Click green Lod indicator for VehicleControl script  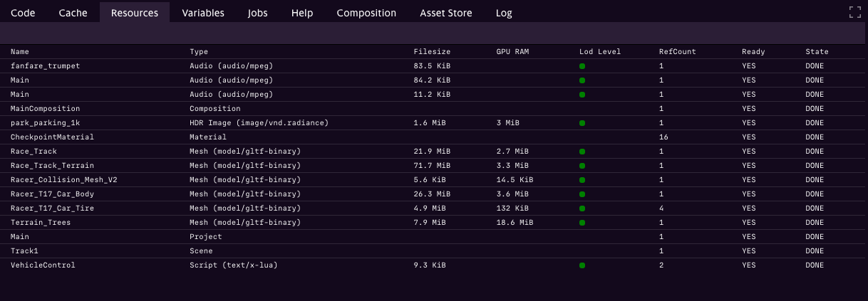coord(582,265)
